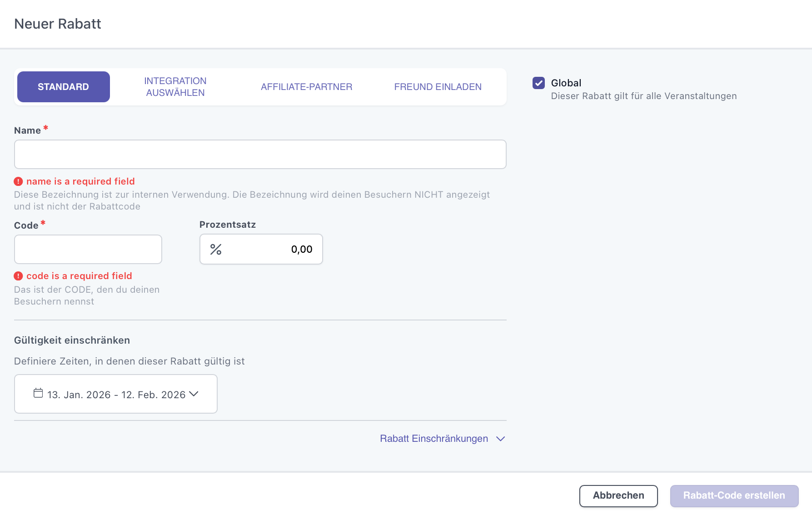Image resolution: width=812 pixels, height=515 pixels.
Task: Click the 'name is a required field' message
Action: [80, 181]
